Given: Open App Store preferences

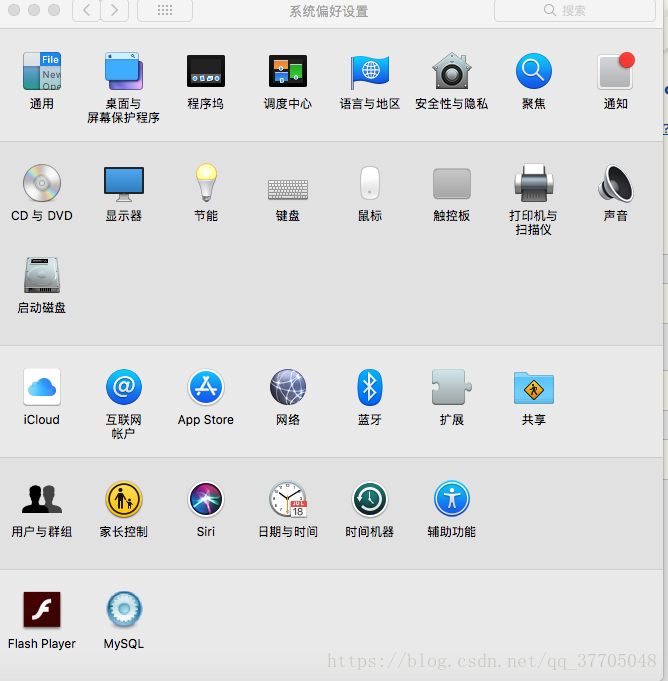Looking at the screenshot, I should point(206,387).
